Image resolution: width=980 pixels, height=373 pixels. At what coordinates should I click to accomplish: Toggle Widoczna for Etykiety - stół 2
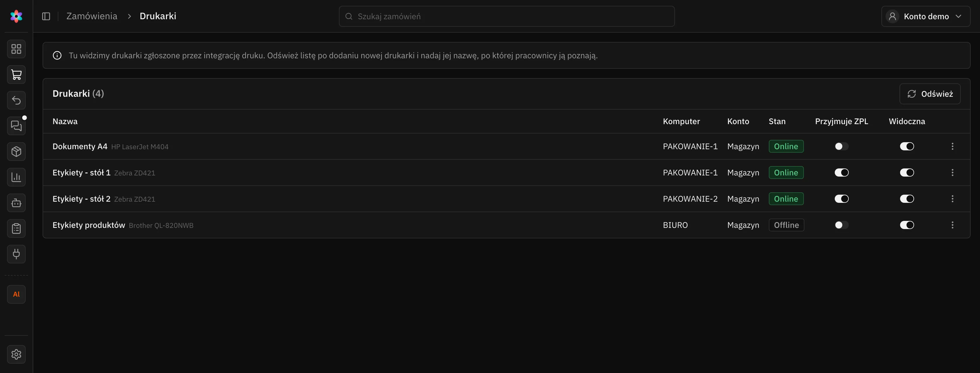(907, 199)
